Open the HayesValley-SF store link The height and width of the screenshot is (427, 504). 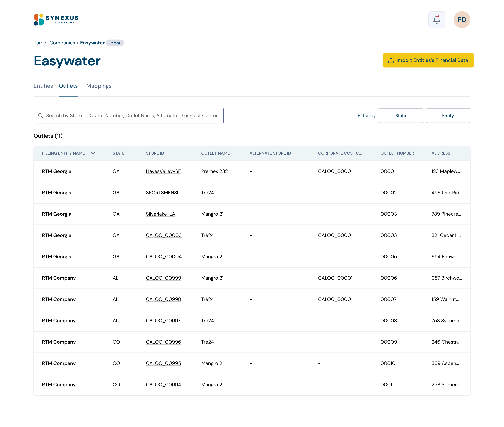coord(163,171)
